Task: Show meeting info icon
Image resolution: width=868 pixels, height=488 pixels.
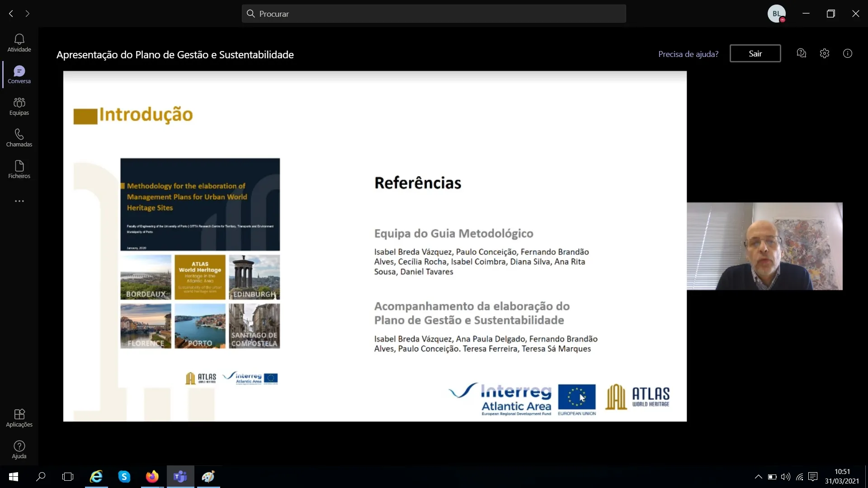Action: coord(847,53)
